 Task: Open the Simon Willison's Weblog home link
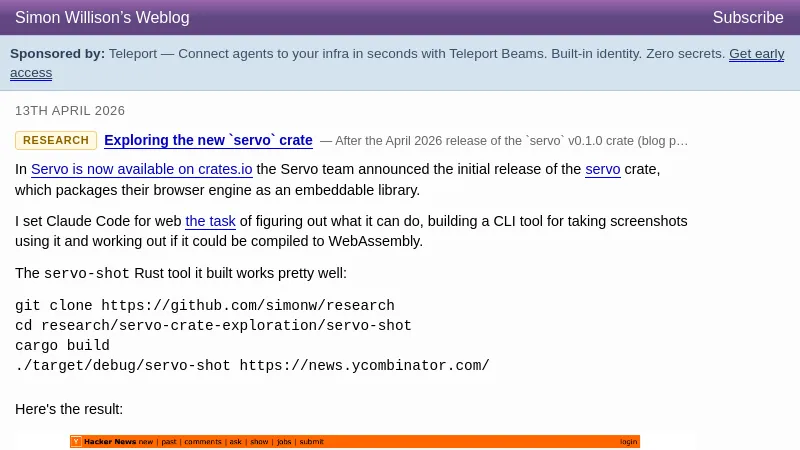[x=102, y=18]
